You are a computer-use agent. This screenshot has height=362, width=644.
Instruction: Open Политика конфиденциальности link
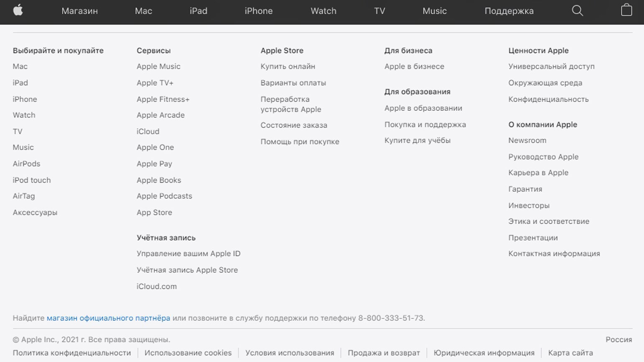click(72, 353)
